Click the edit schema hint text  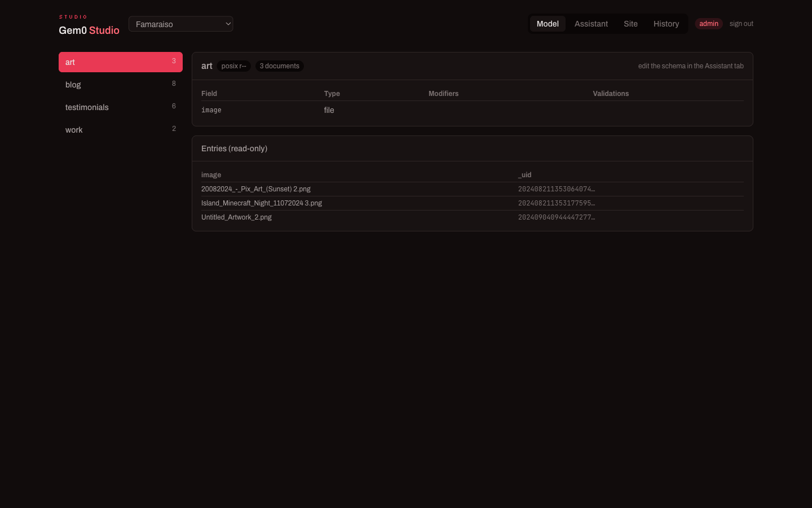point(691,66)
